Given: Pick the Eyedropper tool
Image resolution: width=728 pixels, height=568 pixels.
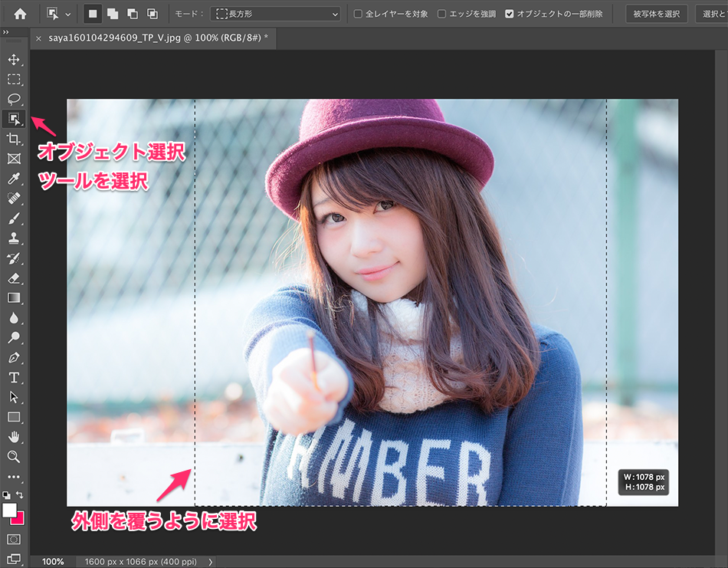Looking at the screenshot, I should coord(14,179).
